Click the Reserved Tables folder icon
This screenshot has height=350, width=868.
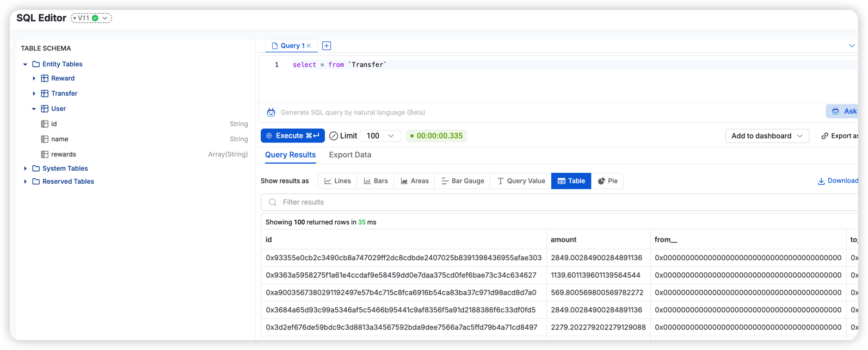tap(36, 182)
